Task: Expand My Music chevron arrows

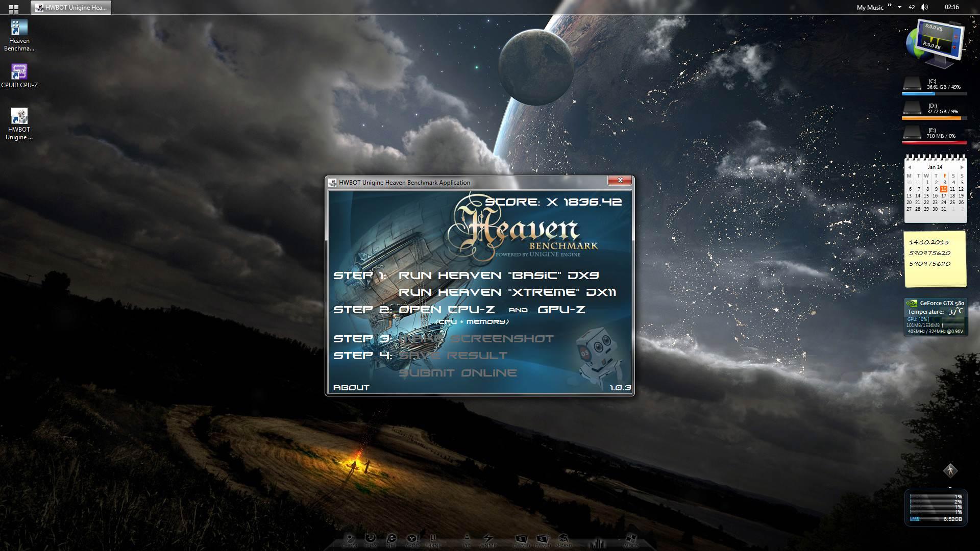Action: pos(890,6)
